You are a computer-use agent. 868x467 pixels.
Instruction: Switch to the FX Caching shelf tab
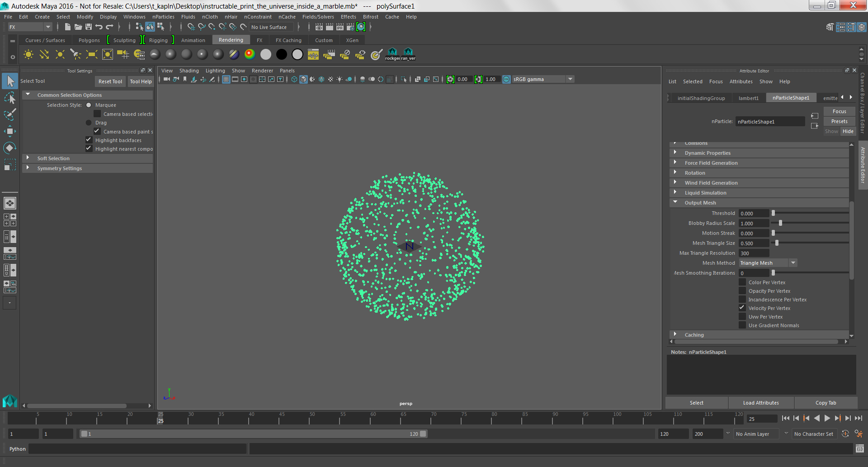tap(288, 40)
